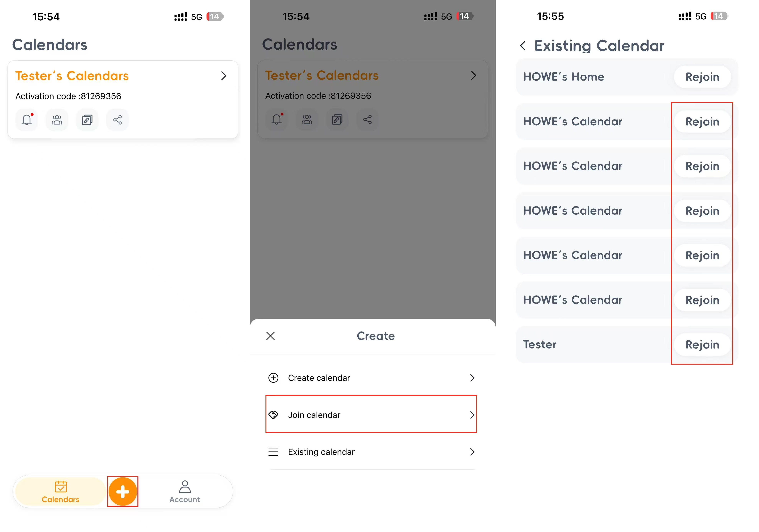Tap the handshake icon beside Join calendar
The width and height of the screenshot is (759, 532).
(x=273, y=415)
